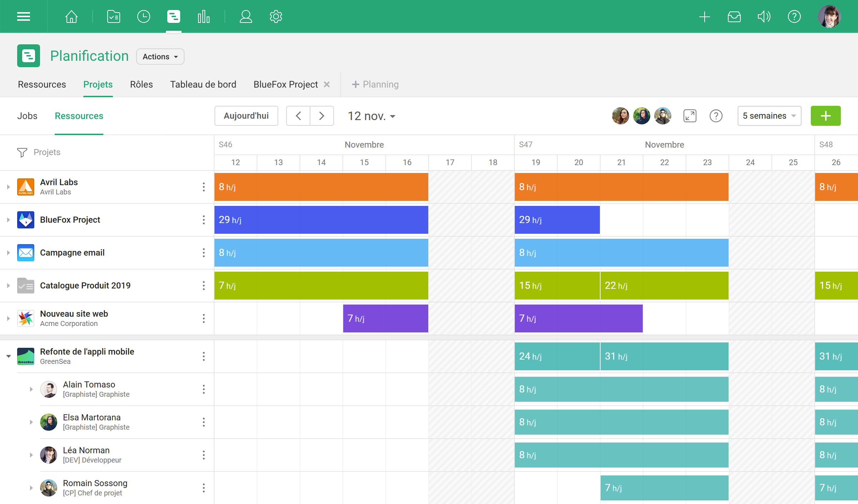The height and width of the screenshot is (504, 858).
Task: Click the green add plus button
Action: tap(826, 116)
